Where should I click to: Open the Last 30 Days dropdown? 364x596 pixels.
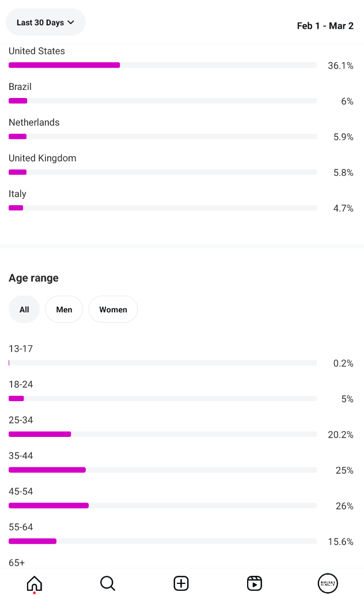(x=45, y=22)
